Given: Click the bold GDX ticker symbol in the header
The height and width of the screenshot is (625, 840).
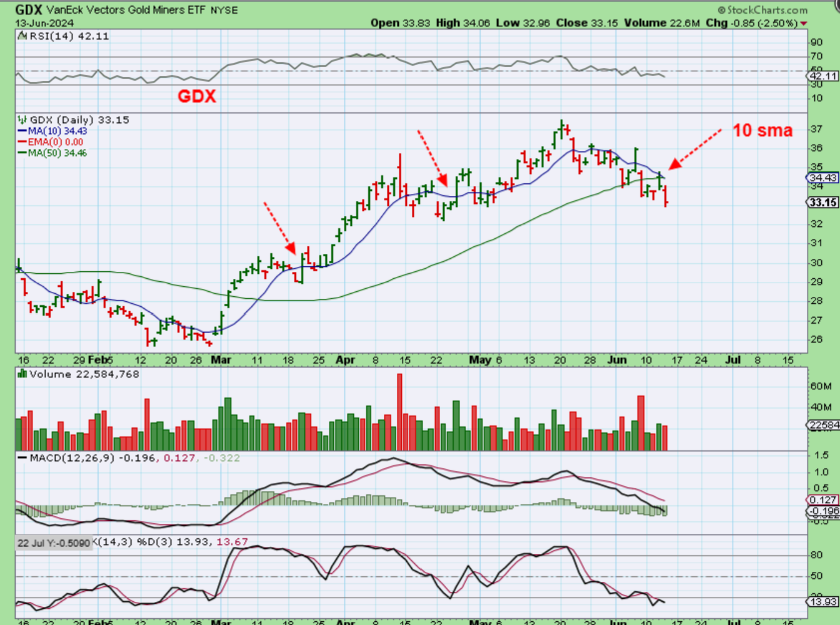Looking at the screenshot, I should (x=28, y=9).
